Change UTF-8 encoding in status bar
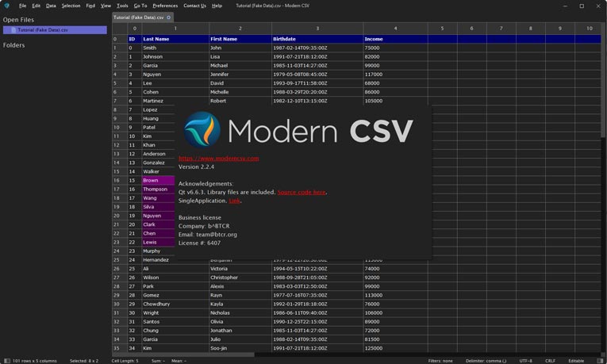The width and height of the screenshot is (607, 364). point(526,361)
